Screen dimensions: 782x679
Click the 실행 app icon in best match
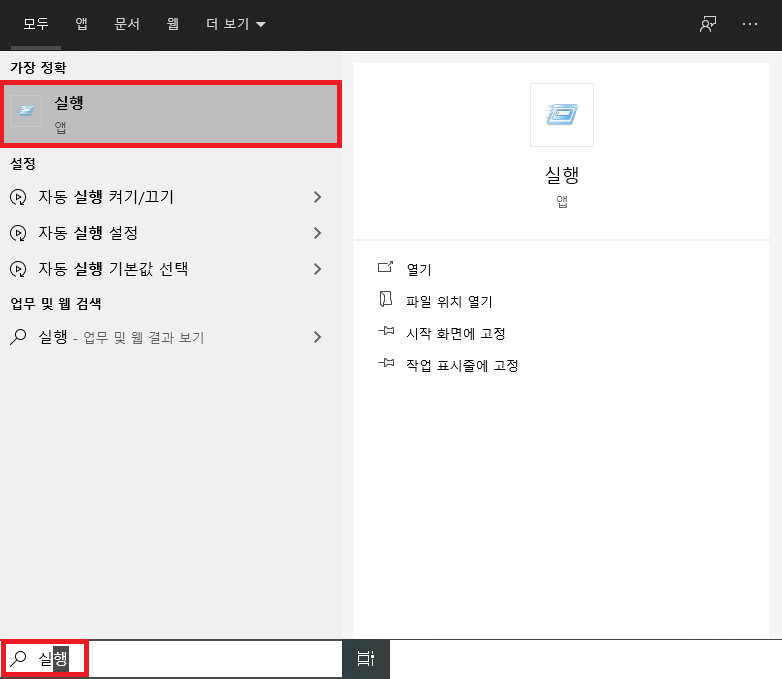[26, 111]
